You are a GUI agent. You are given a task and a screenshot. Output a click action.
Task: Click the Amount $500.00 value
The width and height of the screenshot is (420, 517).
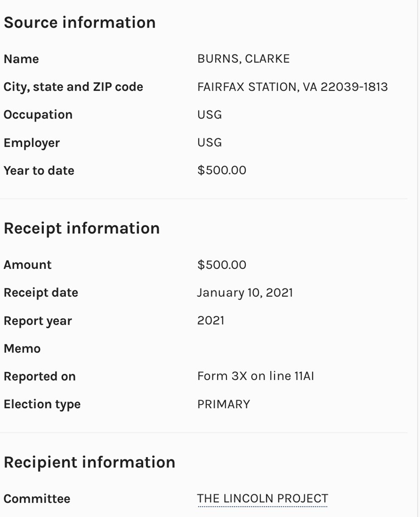(x=222, y=265)
